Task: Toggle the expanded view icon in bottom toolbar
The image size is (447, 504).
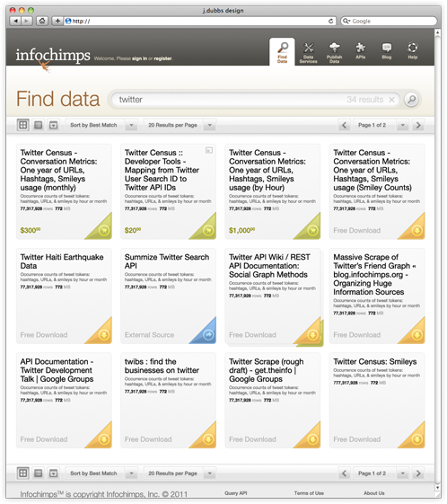Action: pos(53,473)
